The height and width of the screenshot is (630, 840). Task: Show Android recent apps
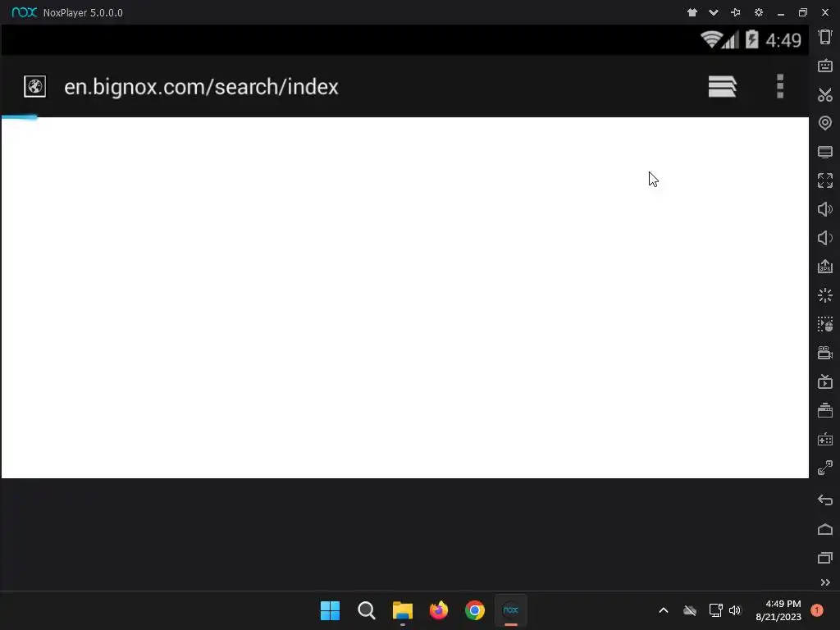click(825, 558)
